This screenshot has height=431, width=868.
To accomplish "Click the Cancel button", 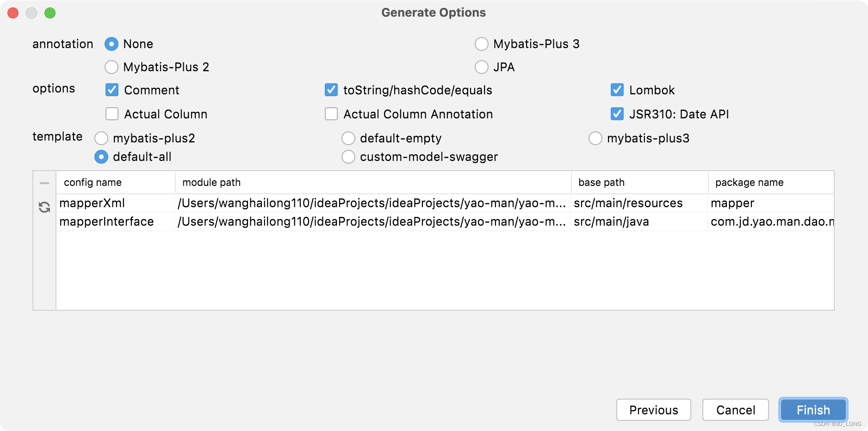I will click(x=735, y=410).
